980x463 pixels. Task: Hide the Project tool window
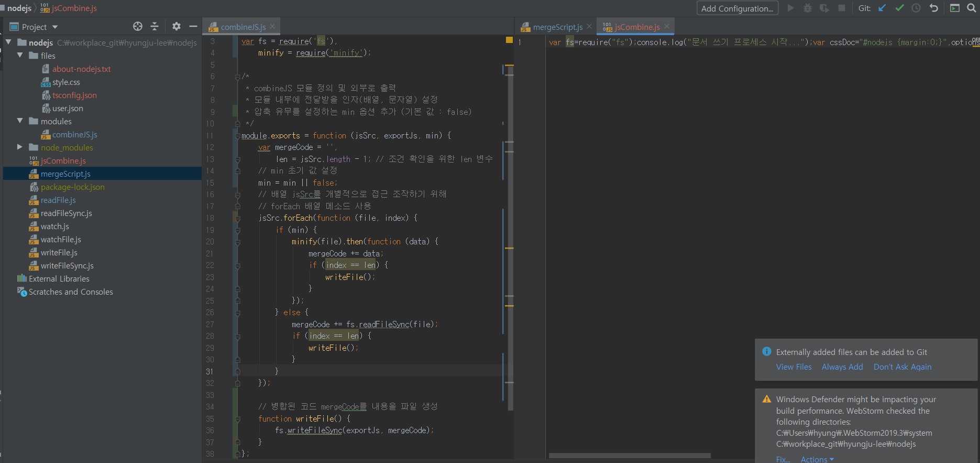click(x=193, y=26)
